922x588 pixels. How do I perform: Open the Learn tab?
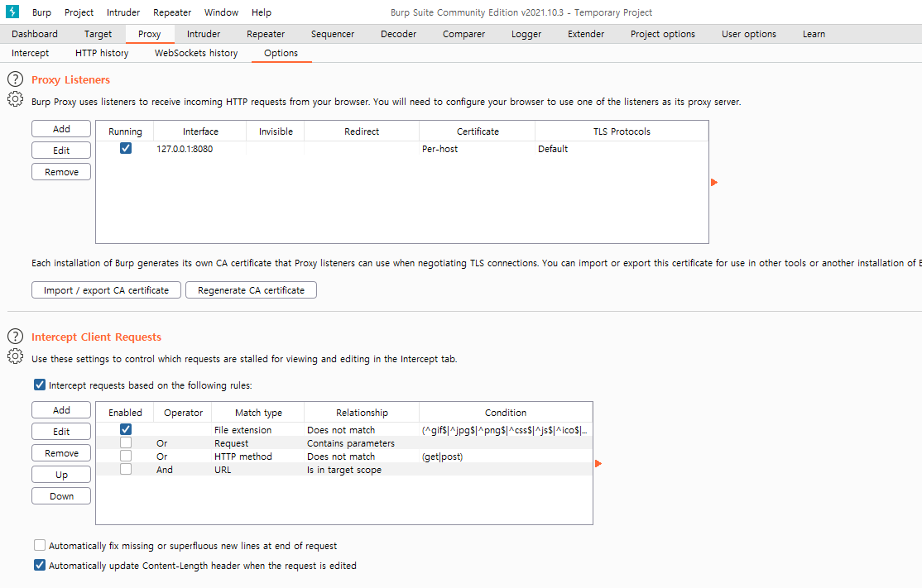coord(814,34)
